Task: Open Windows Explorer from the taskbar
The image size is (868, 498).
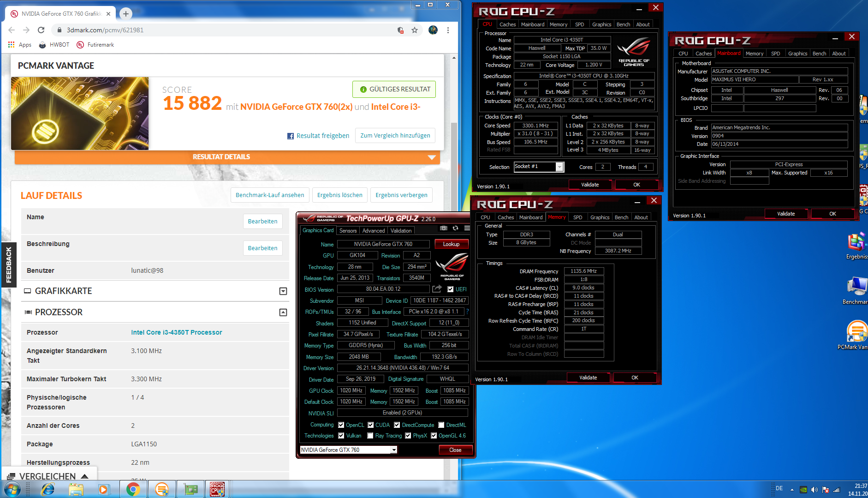Action: (x=76, y=489)
